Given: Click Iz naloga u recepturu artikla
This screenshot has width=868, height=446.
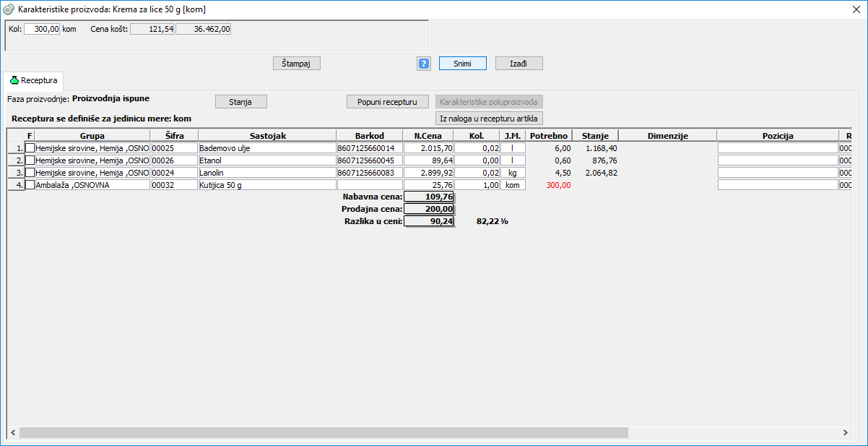Looking at the screenshot, I should 489,118.
